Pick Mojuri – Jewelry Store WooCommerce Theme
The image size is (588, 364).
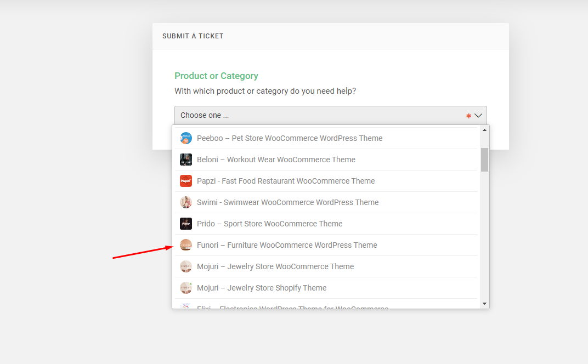(326, 266)
